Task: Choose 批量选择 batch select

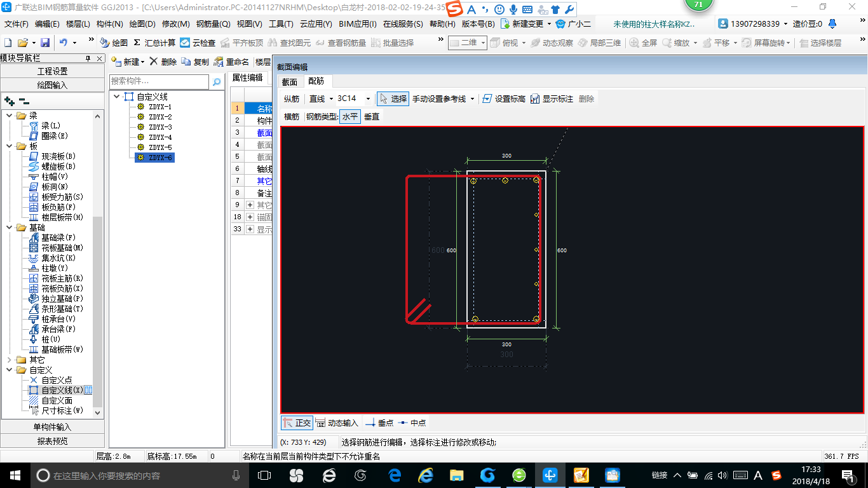Action: tap(392, 43)
